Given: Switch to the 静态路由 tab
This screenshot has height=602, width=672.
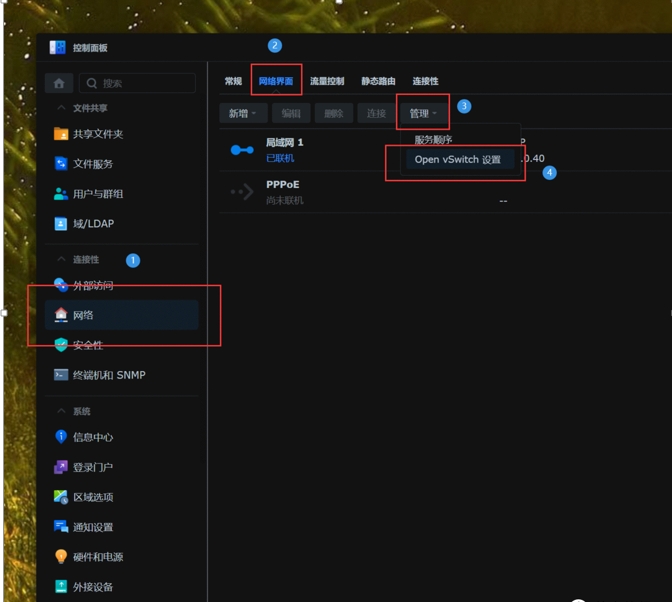Looking at the screenshot, I should (x=378, y=81).
